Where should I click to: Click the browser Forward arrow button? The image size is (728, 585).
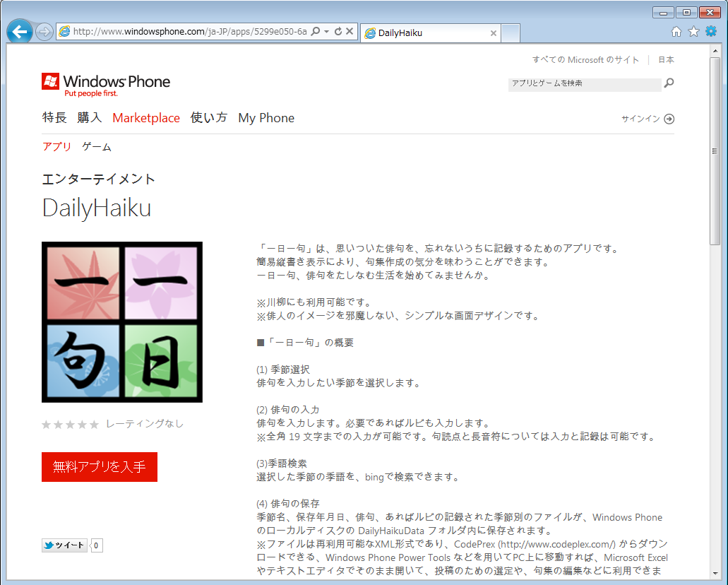pyautogui.click(x=44, y=32)
